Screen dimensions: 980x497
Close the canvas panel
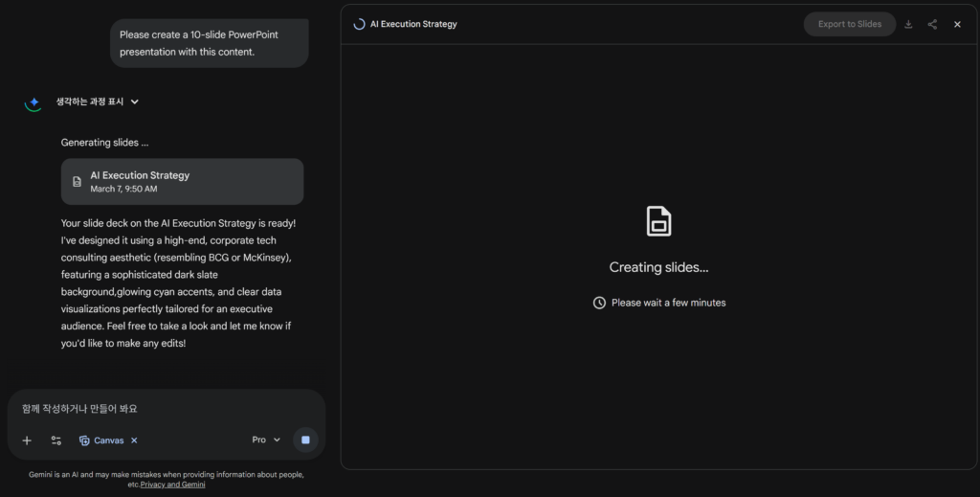pos(957,24)
